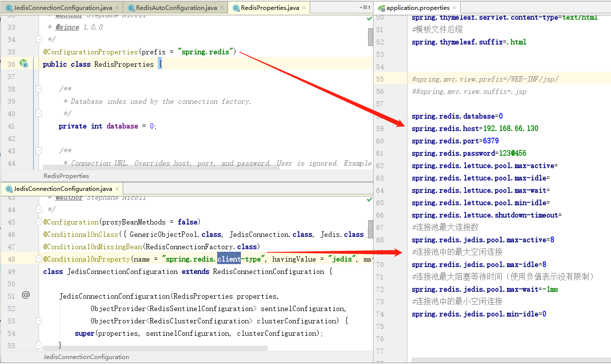
Task: Click the super(properties, ...) call line
Action: [x=199, y=333]
